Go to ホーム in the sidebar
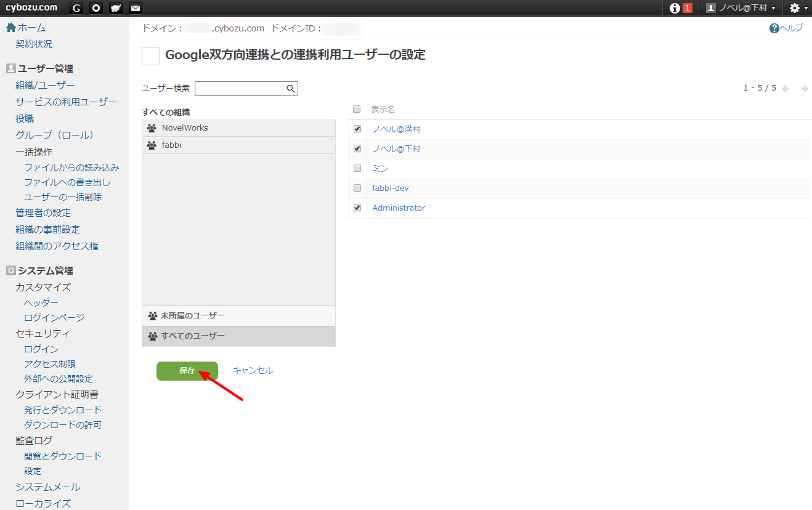Viewport: 812px width, 510px height. [x=26, y=28]
